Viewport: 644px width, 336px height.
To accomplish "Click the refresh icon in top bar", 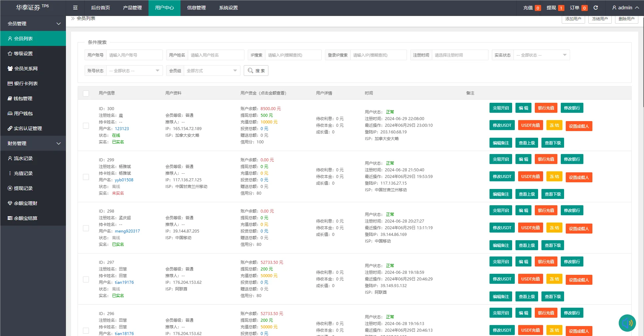I will [596, 8].
